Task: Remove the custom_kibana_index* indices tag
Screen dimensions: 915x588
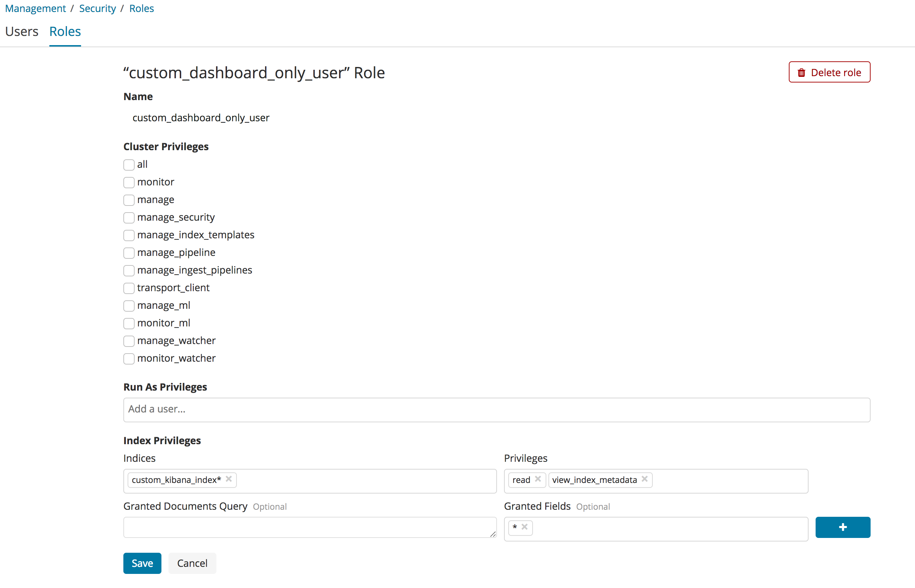Action: pos(229,479)
